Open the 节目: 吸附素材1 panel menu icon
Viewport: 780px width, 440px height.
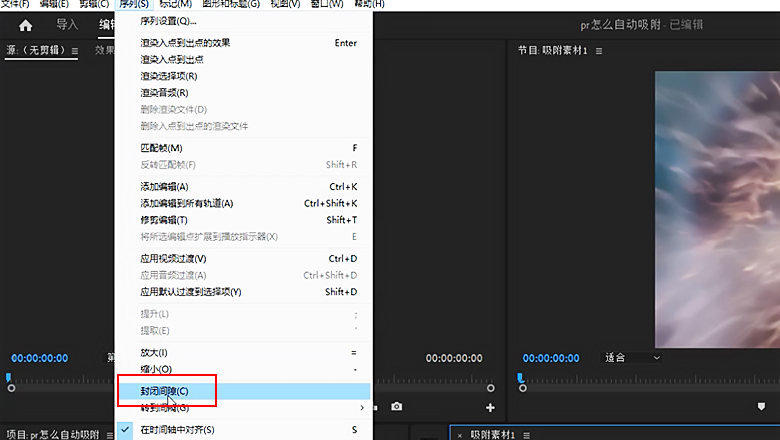(599, 51)
